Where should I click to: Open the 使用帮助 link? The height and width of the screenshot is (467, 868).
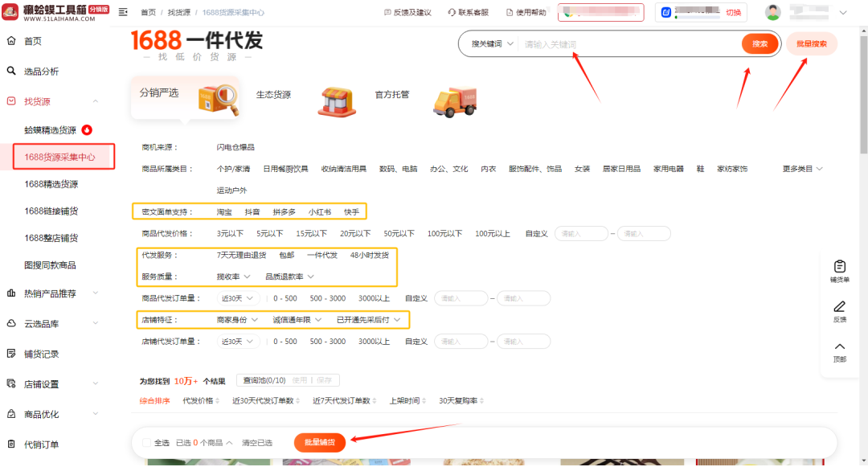click(x=526, y=12)
